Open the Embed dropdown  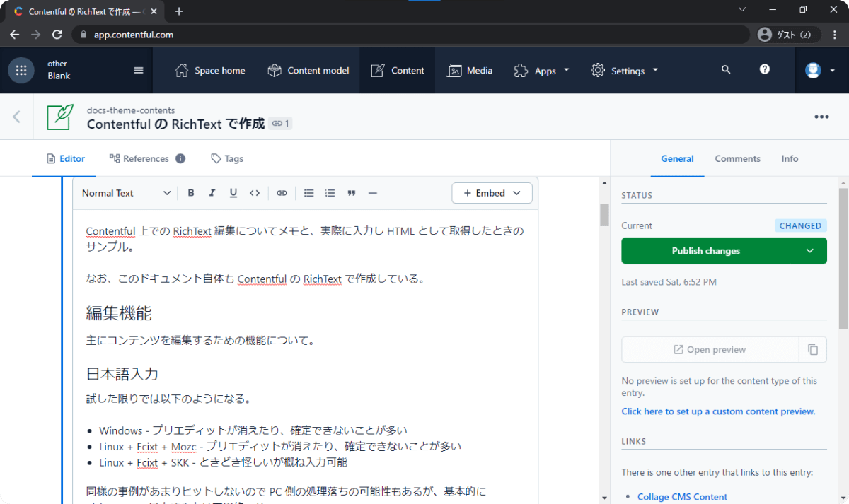tap(492, 193)
